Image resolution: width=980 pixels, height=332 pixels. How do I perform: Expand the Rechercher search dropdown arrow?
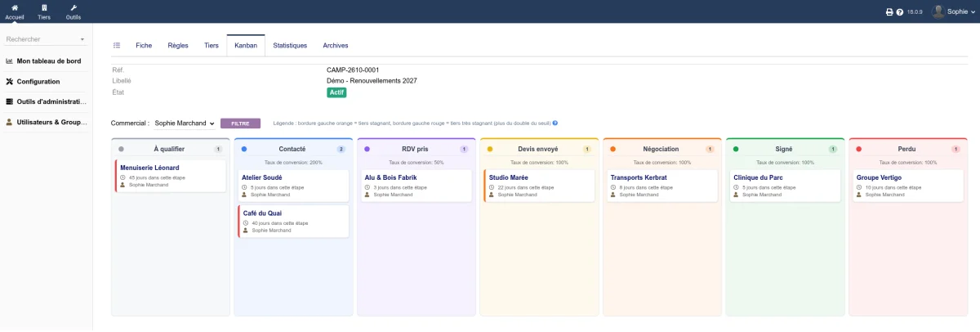point(82,39)
